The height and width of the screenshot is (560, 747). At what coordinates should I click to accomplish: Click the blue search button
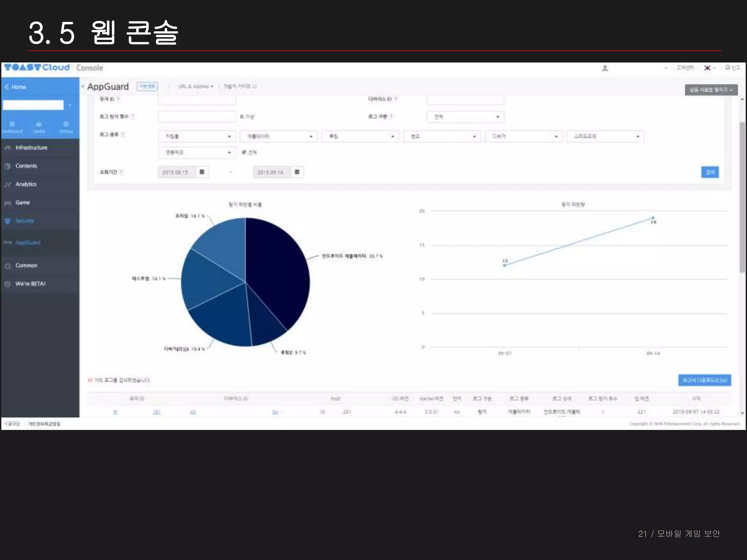click(x=710, y=172)
